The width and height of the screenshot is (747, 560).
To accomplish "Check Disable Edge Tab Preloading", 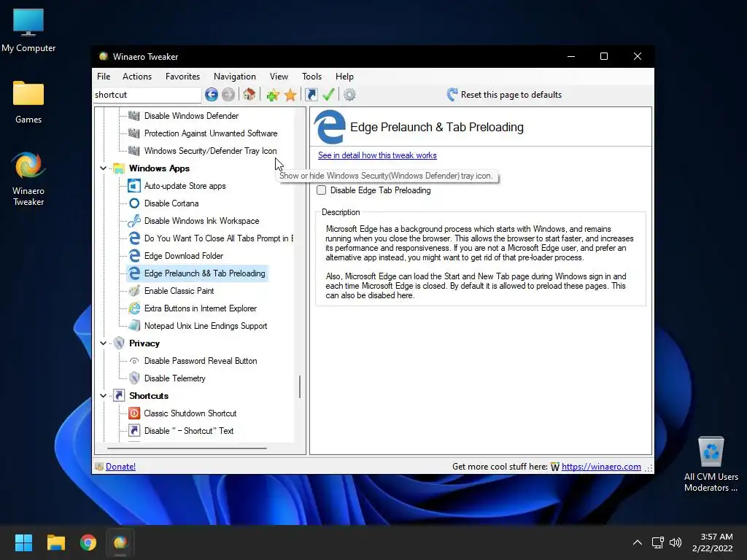I will [x=322, y=190].
